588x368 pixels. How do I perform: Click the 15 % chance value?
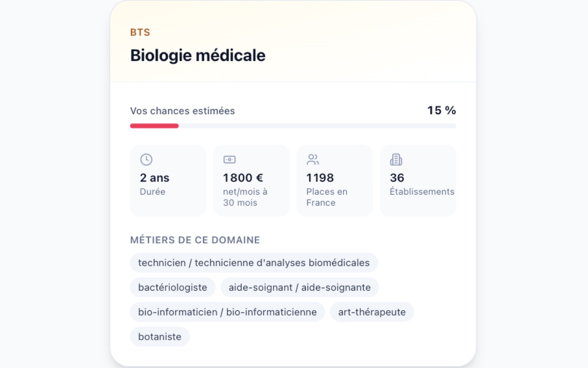(441, 110)
